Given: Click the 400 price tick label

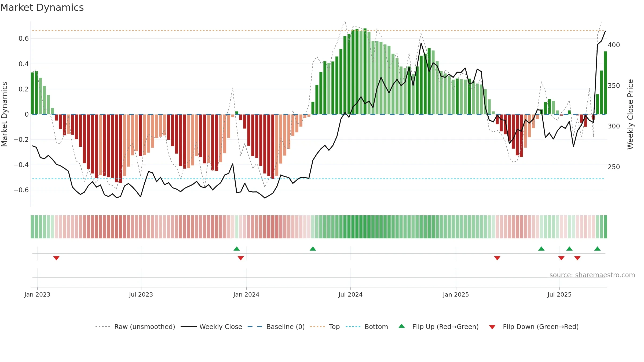Looking at the screenshot, I should (614, 45).
